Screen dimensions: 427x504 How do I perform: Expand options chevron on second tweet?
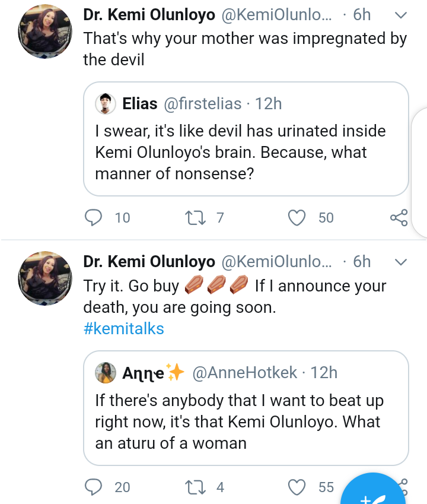[401, 262]
